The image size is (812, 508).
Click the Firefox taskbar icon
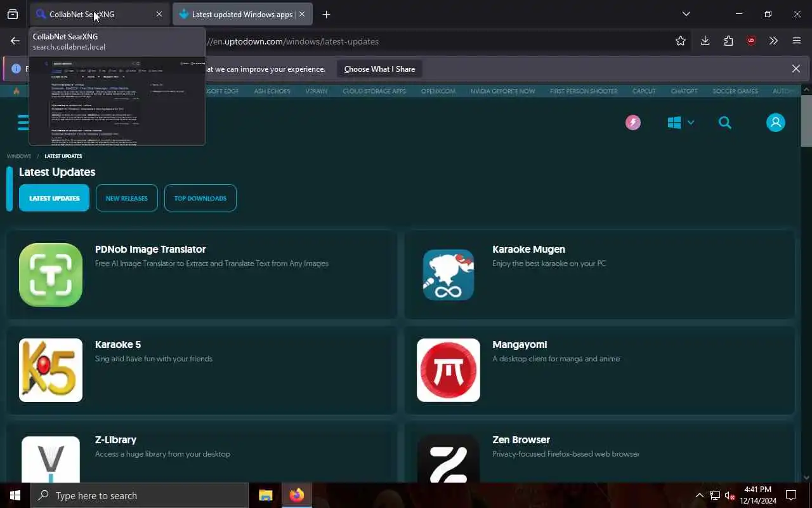coord(296,495)
